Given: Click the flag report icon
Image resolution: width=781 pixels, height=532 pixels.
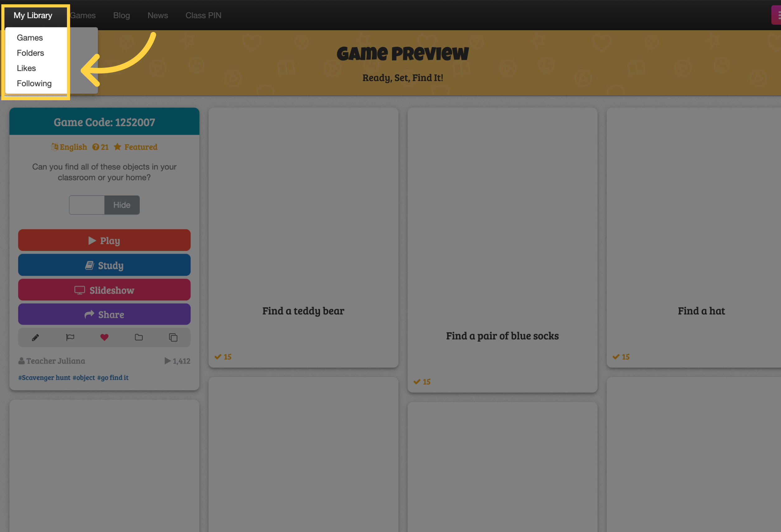Looking at the screenshot, I should [70, 337].
